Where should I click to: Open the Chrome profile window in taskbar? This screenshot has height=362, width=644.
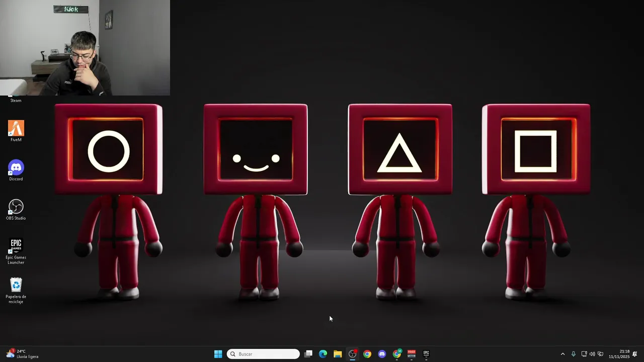(x=397, y=354)
